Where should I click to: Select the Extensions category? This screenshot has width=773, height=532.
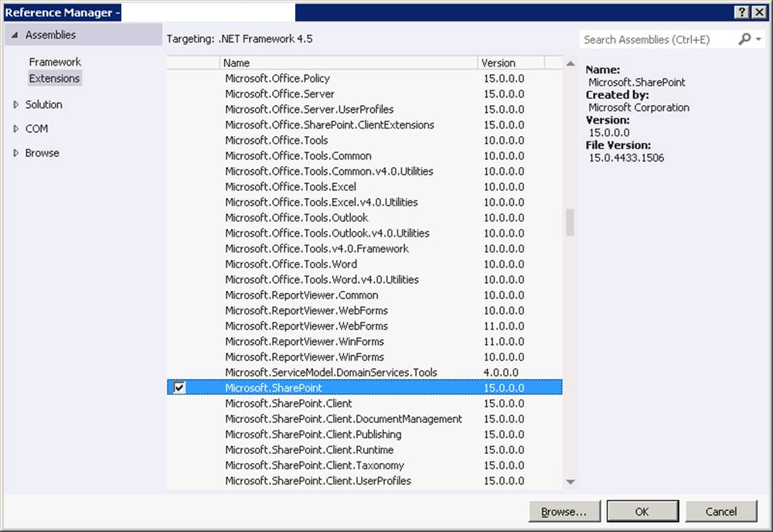pyautogui.click(x=54, y=78)
